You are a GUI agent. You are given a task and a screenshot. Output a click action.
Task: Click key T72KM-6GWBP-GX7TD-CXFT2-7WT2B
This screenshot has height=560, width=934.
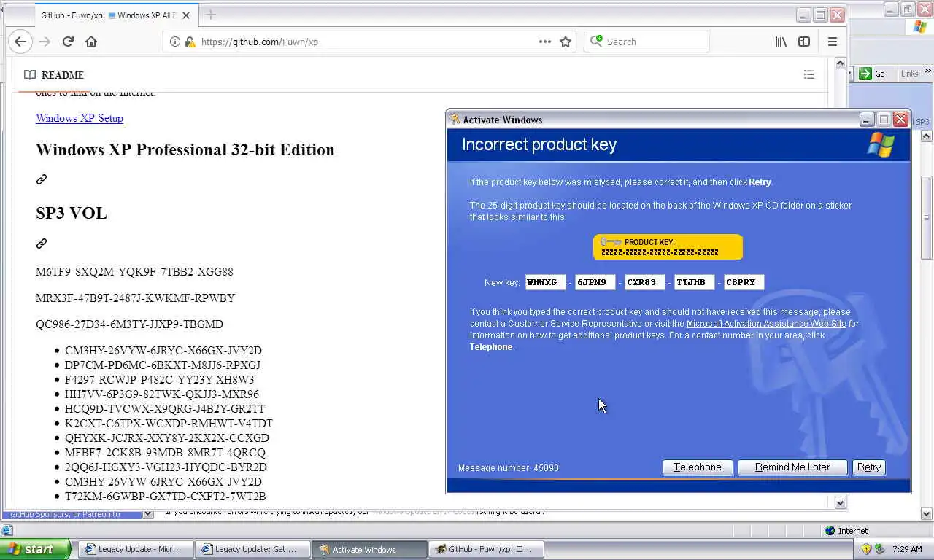[x=166, y=497]
